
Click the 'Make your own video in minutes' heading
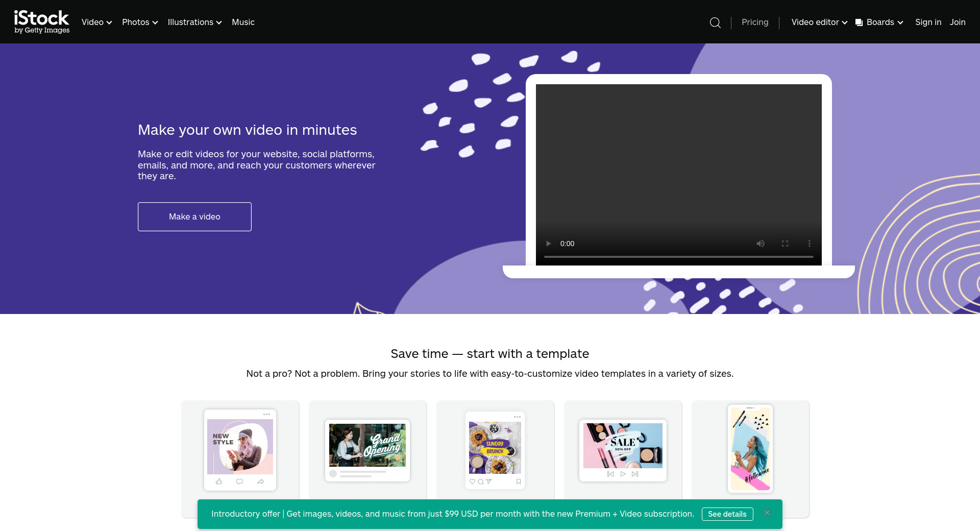point(248,130)
